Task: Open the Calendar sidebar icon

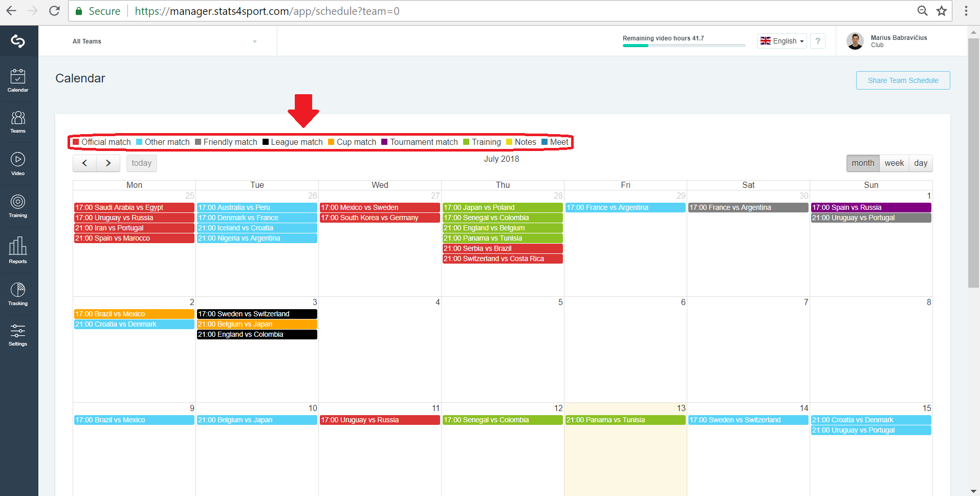Action: (x=18, y=81)
